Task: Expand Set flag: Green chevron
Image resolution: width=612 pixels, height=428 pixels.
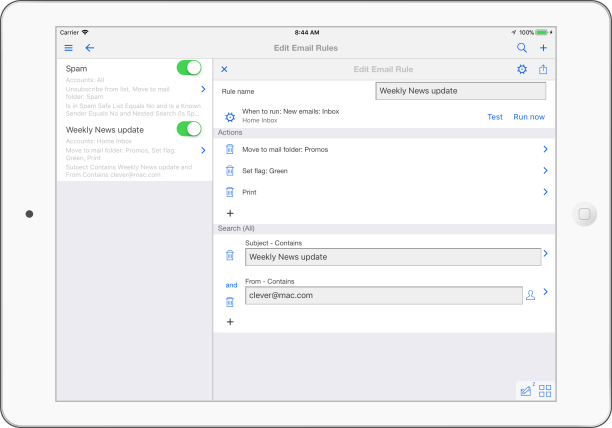Action: (546, 170)
